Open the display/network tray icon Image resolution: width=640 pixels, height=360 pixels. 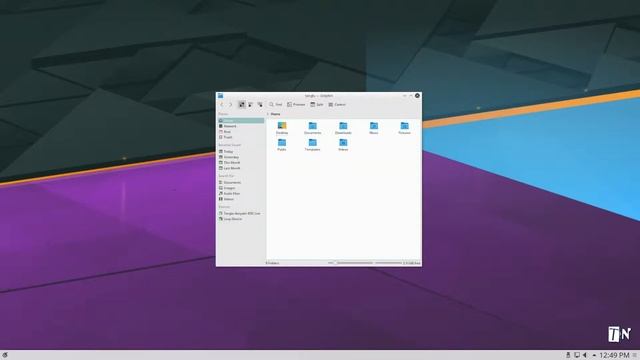577,355
